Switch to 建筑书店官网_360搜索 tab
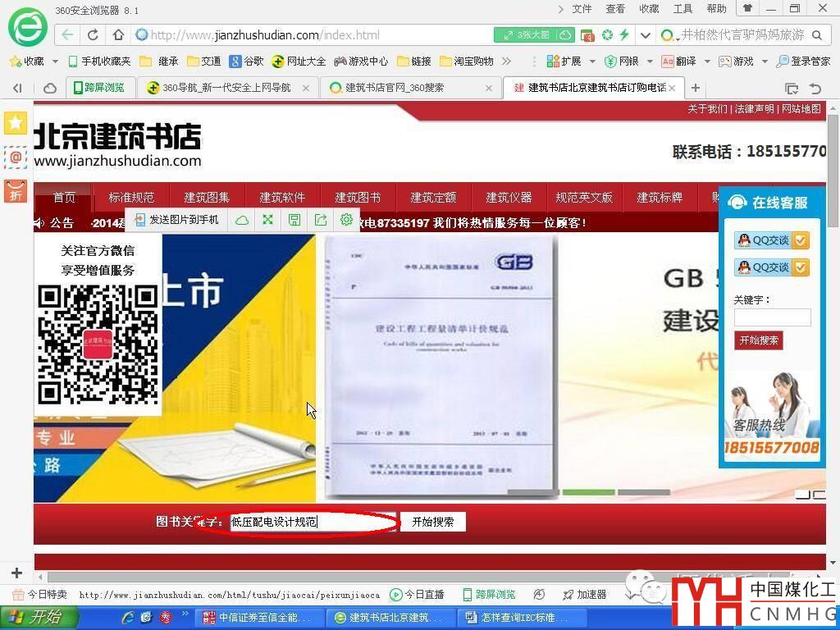Viewport: 840px width, 630px height. (409, 87)
